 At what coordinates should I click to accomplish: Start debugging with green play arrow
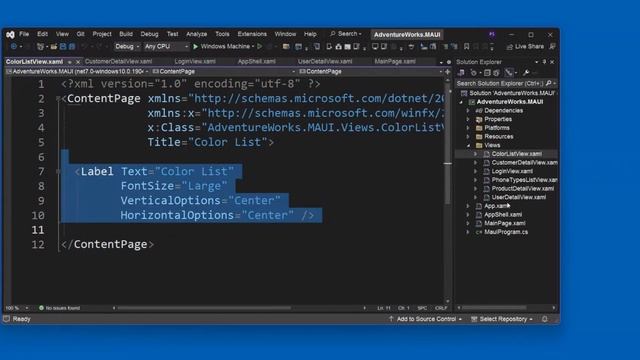pyautogui.click(x=196, y=47)
